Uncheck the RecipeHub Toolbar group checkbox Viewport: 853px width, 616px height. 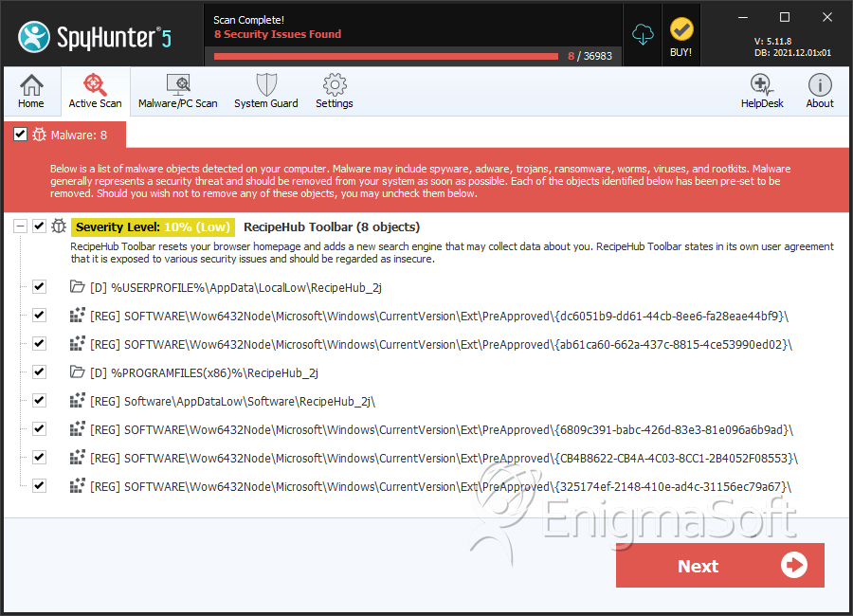[39, 226]
